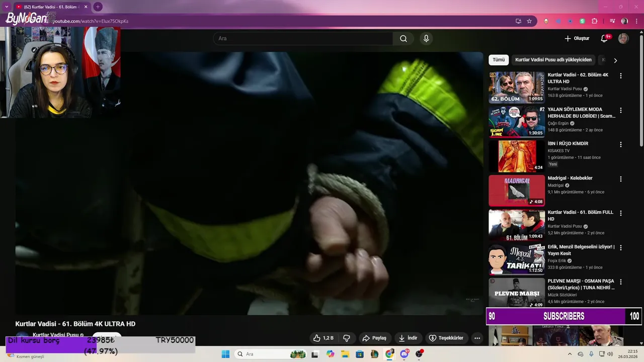The height and width of the screenshot is (362, 644).
Task: Click the address bar URL
Action: click(91, 21)
